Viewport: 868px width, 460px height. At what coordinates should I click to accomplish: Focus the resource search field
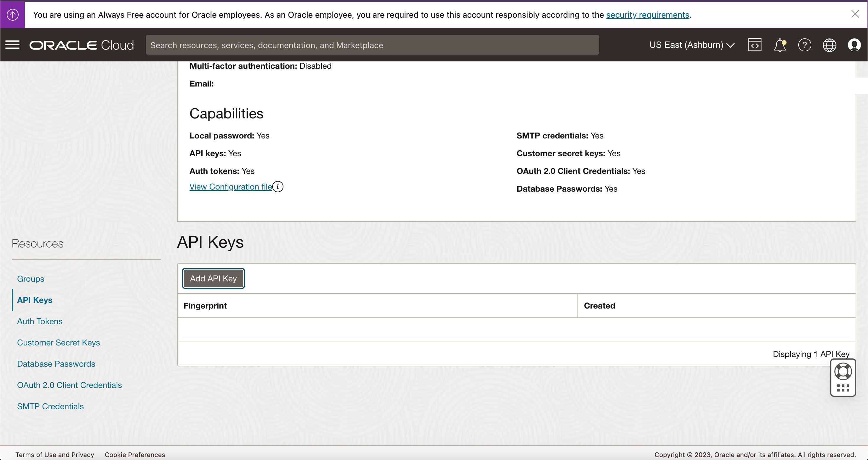click(x=372, y=45)
